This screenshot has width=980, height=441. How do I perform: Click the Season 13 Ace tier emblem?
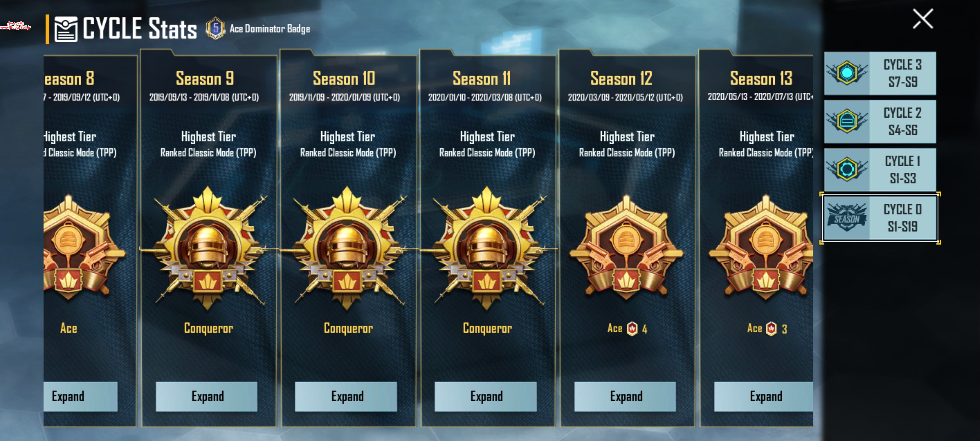pyautogui.click(x=765, y=248)
